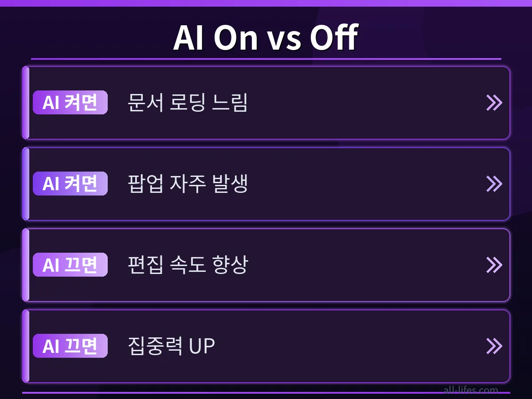Select the 팝업 자주 발생 label

pos(188,184)
